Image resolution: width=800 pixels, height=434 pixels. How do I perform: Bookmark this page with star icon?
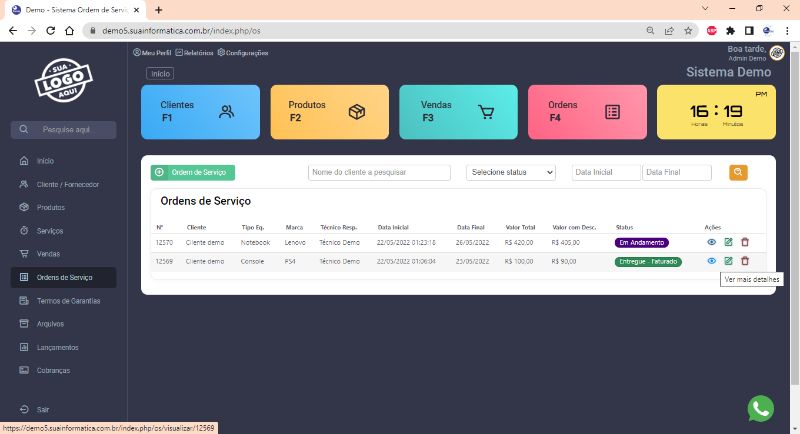(688, 30)
